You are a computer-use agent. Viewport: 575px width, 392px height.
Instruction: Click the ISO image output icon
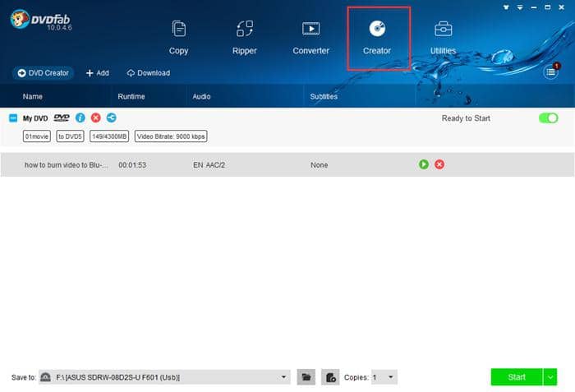[330, 377]
